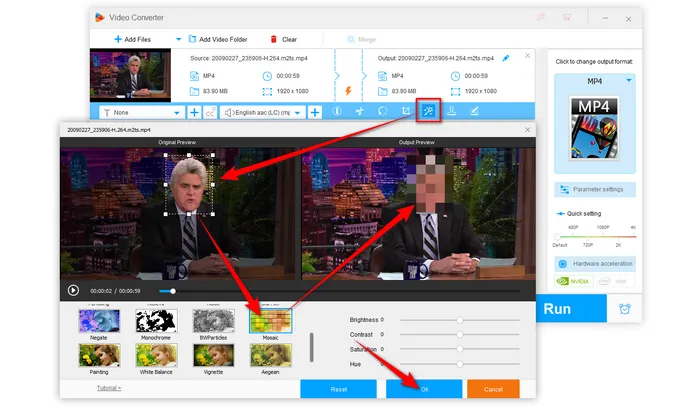This screenshot has width=700, height=407.
Task: Add an audio track with the plus button
Action: pos(315,112)
